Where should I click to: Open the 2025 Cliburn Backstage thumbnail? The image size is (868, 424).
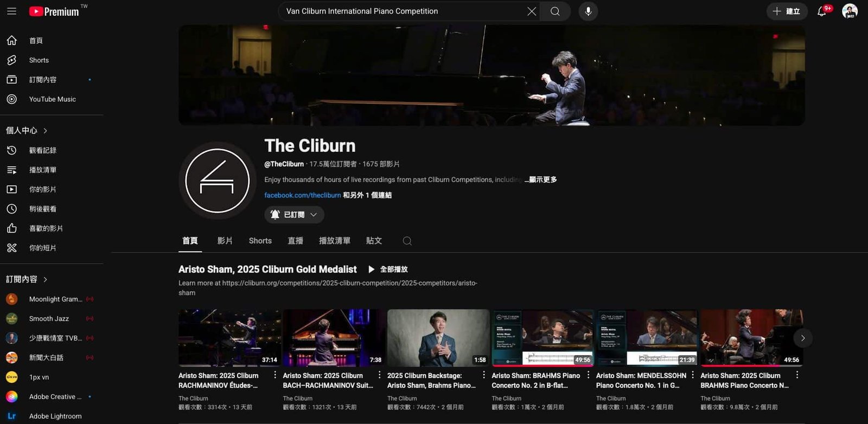[438, 338]
